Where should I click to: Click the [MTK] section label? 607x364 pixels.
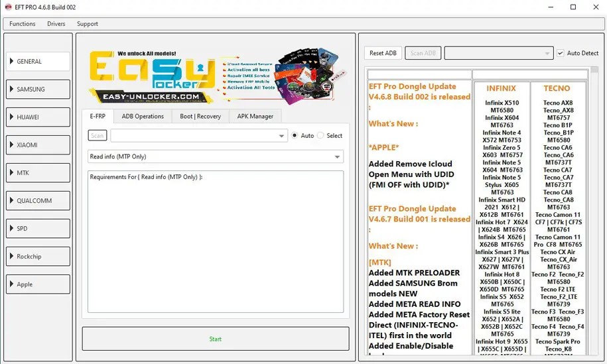click(379, 263)
